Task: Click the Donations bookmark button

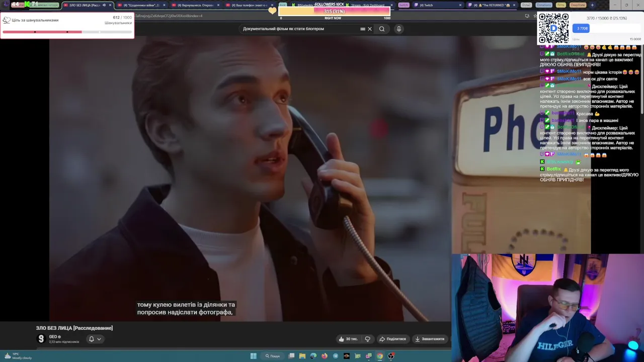Action: click(x=543, y=5)
